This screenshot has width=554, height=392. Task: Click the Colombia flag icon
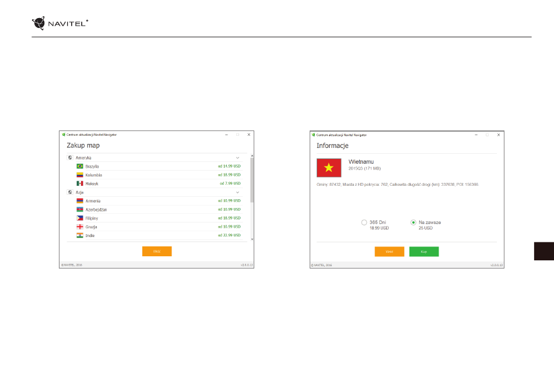click(80, 175)
